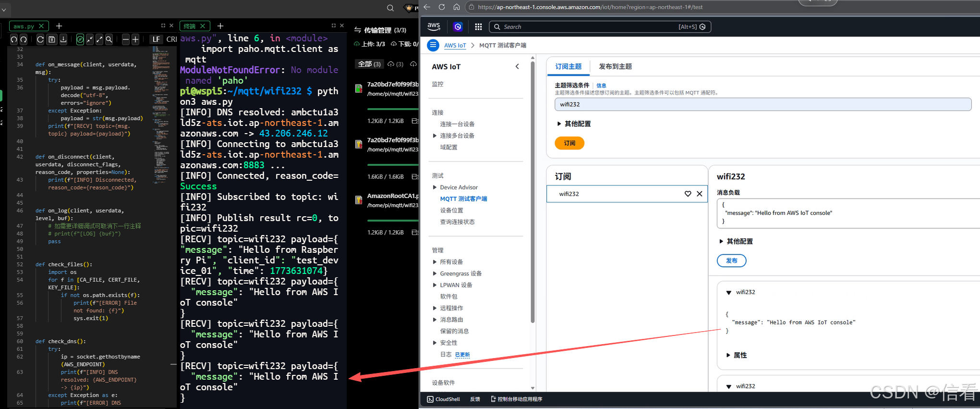Open search in the code editor toolbar

coord(109,39)
